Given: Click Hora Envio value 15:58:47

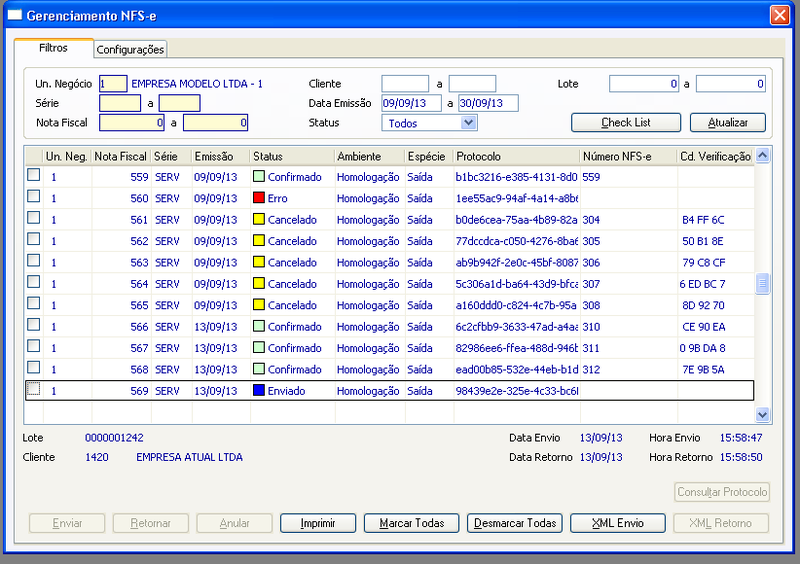Looking at the screenshot, I should [741, 438].
